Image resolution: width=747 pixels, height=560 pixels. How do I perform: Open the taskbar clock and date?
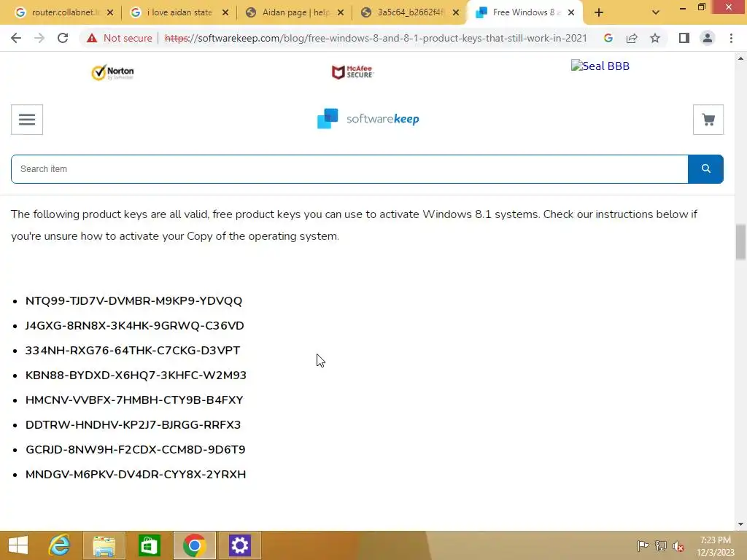716,545
